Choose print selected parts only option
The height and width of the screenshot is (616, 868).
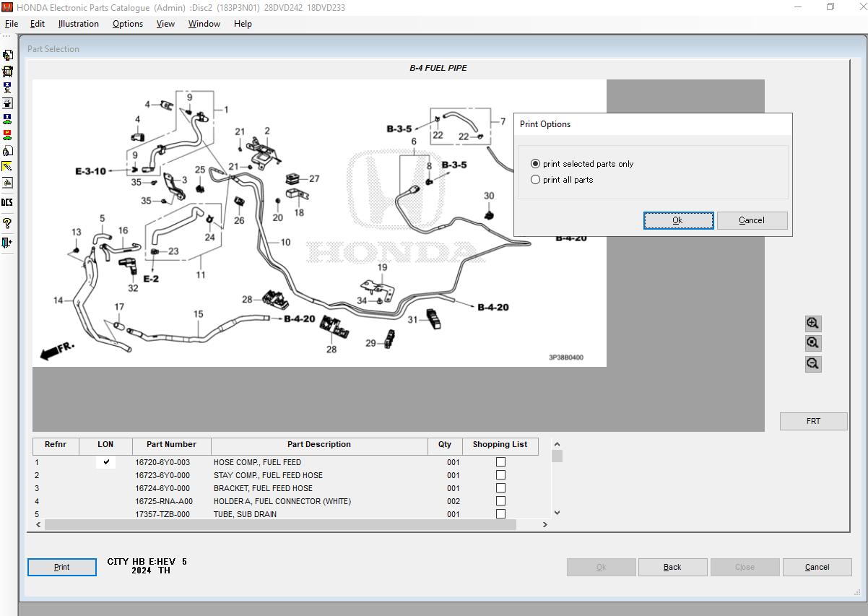[535, 163]
